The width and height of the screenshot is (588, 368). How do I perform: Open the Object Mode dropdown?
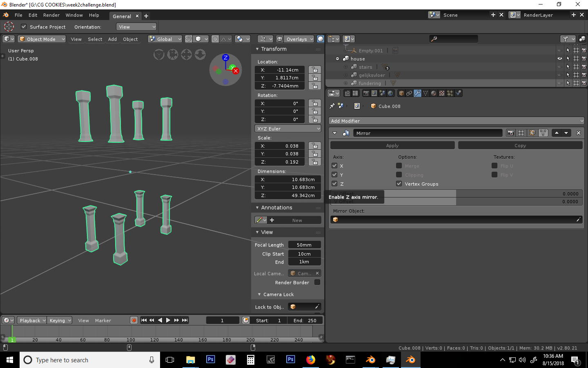41,39
